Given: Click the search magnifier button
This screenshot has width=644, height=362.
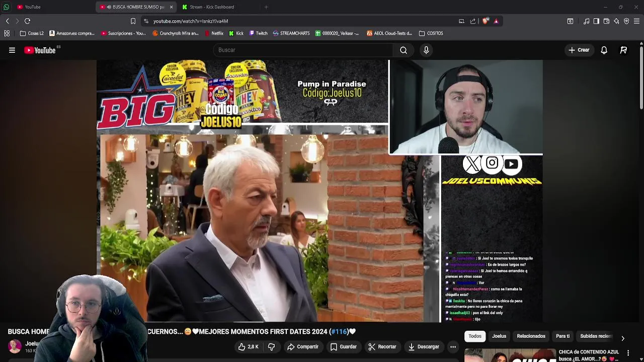Looking at the screenshot, I should click(x=404, y=50).
